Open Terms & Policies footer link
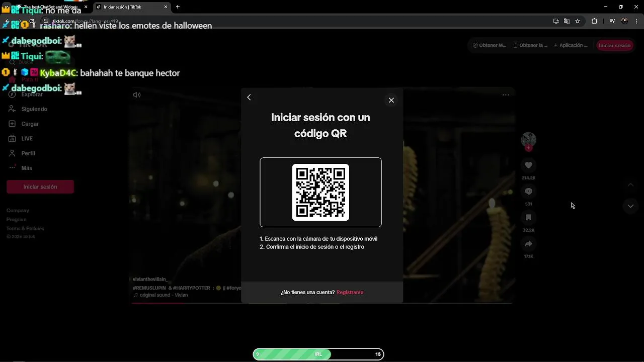Viewport: 644px width, 362px height. click(x=25, y=229)
